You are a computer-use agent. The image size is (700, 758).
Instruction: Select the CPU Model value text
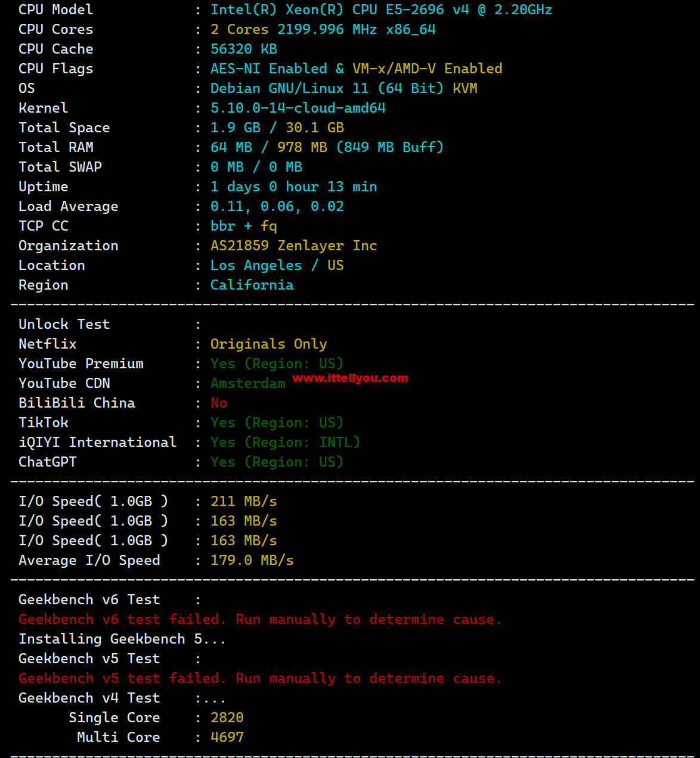click(x=381, y=10)
